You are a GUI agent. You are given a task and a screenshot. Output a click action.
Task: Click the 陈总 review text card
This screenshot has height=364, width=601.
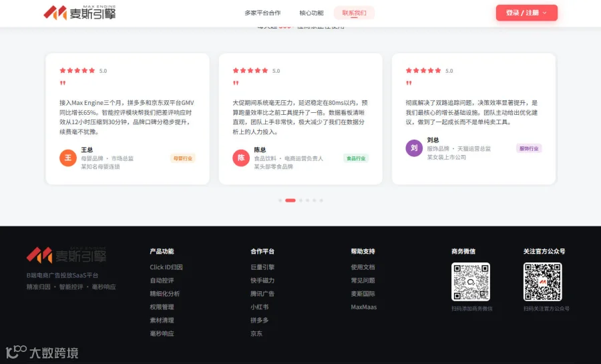click(x=300, y=118)
